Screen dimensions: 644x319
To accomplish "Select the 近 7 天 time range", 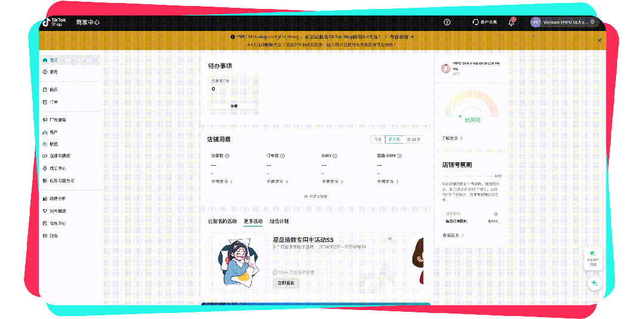I will click(x=394, y=140).
